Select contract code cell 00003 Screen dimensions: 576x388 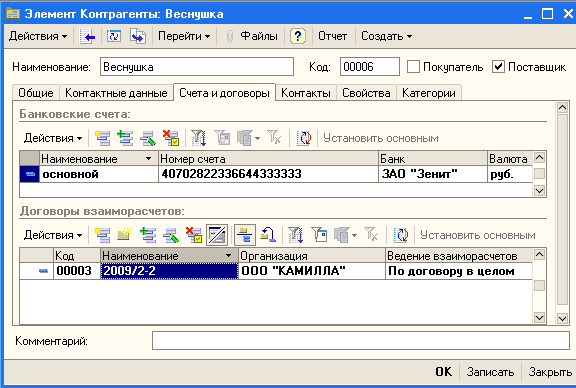77,271
